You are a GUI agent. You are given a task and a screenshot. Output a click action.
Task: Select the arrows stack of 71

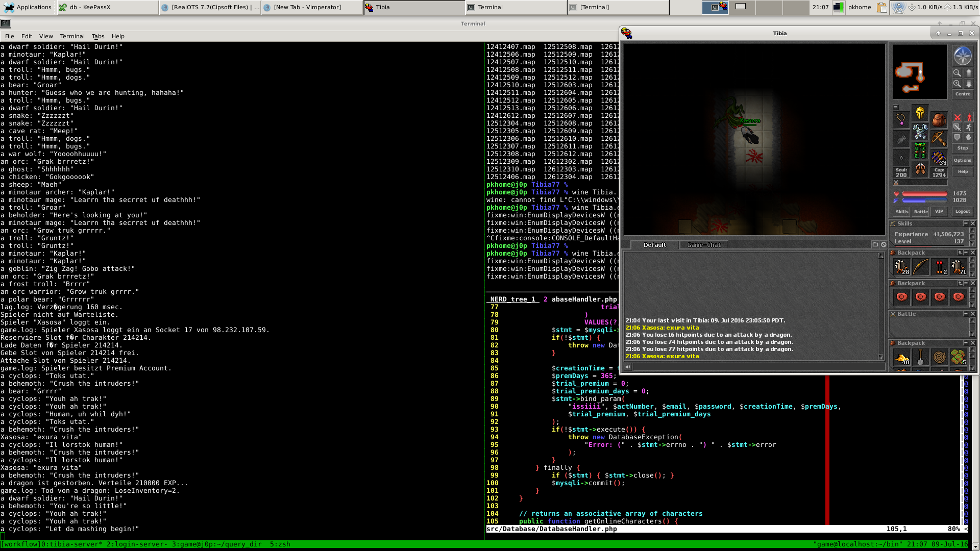pos(958,267)
